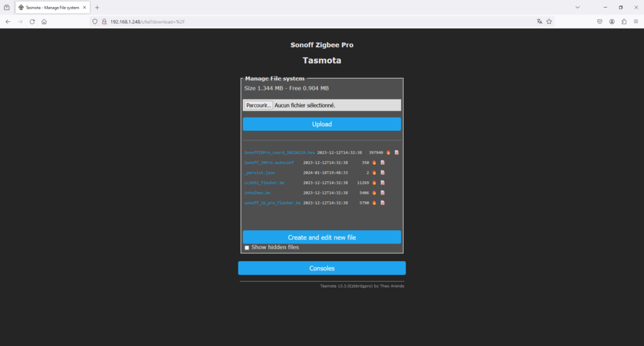Screen dimensions: 644x346
Task: Edit sonoff_zb_pro_flasher.be with its edit icon
Action: click(382, 203)
